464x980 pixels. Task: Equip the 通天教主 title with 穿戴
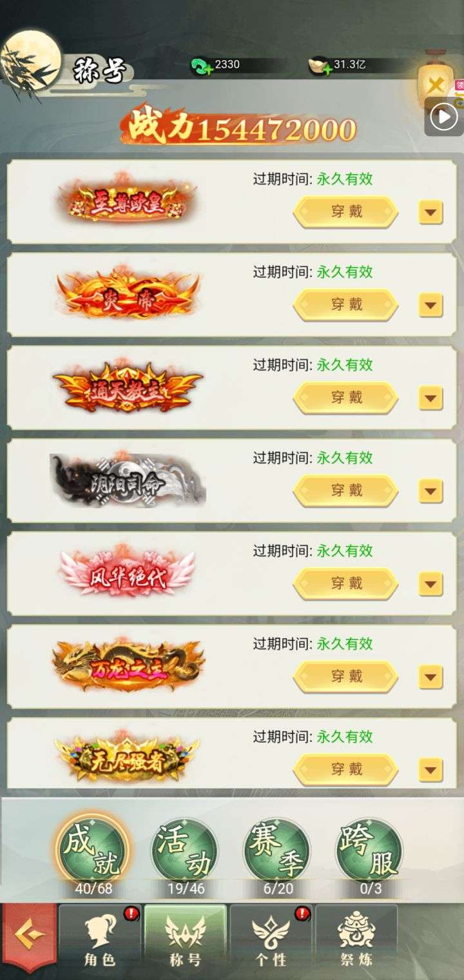(x=346, y=398)
